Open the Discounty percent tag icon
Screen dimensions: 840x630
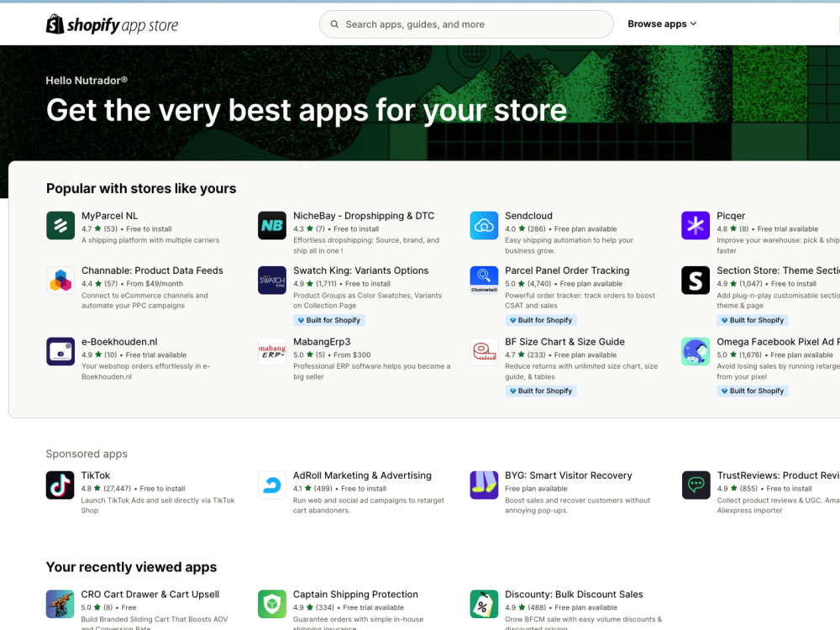coord(484,604)
